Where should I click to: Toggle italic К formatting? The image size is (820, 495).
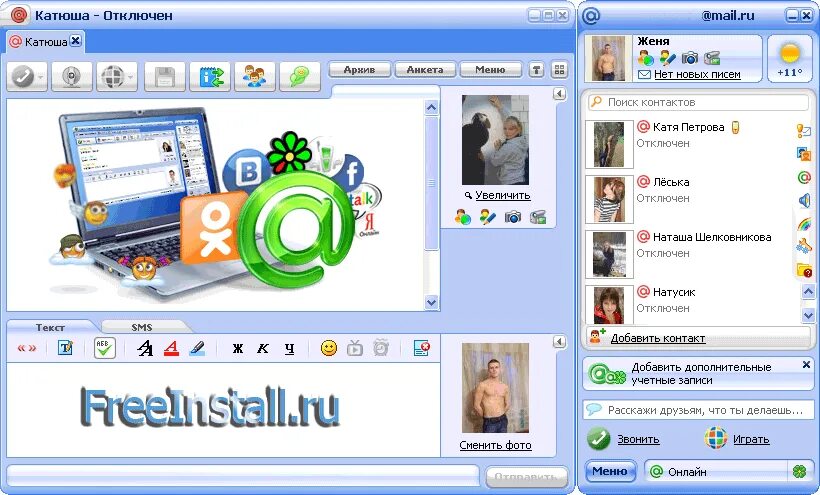pos(263,349)
